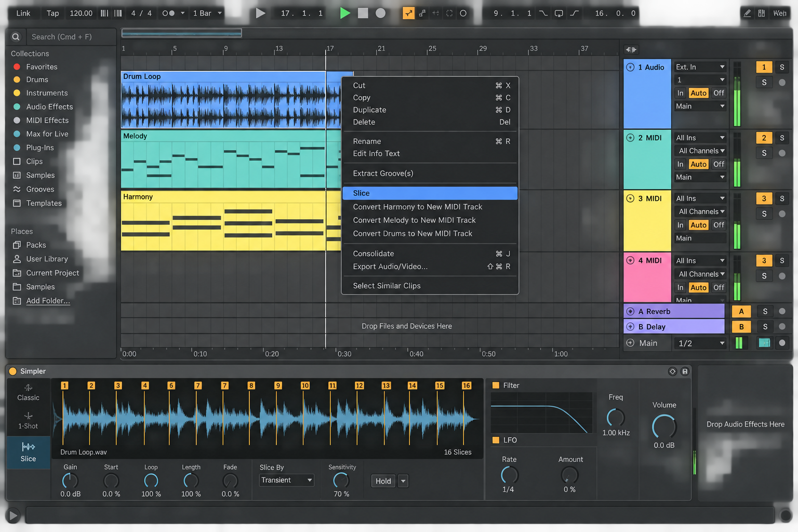
Task: Select the red Favorites collection dot
Action: pyautogui.click(x=17, y=66)
